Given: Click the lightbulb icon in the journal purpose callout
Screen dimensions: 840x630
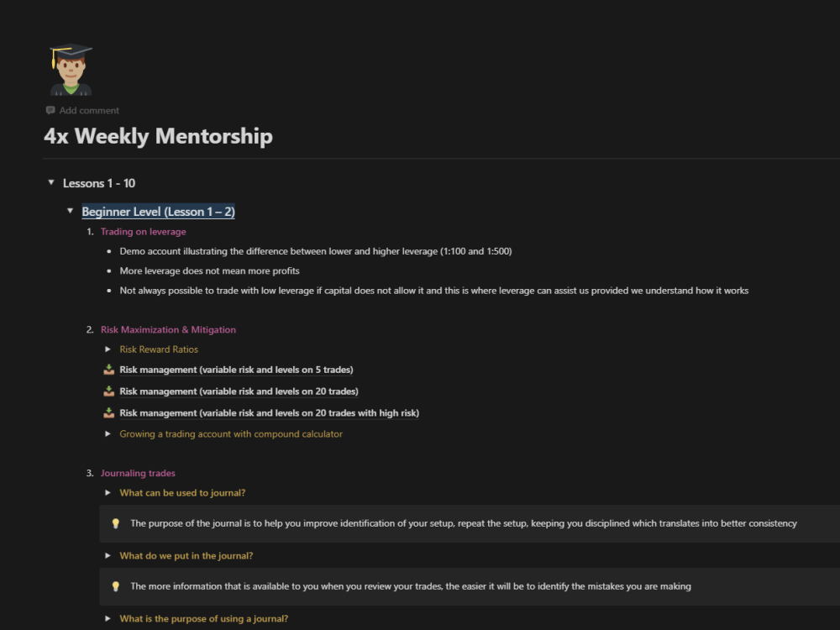Looking at the screenshot, I should coord(115,523).
